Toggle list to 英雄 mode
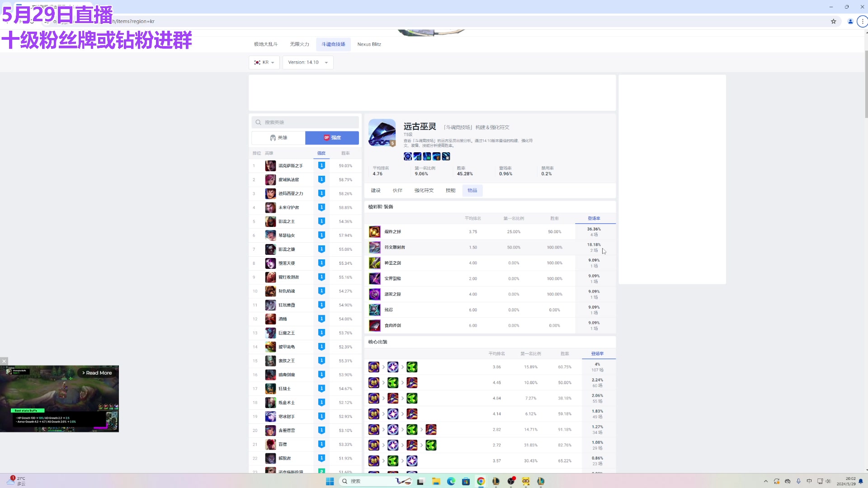868x488 pixels. click(x=278, y=138)
